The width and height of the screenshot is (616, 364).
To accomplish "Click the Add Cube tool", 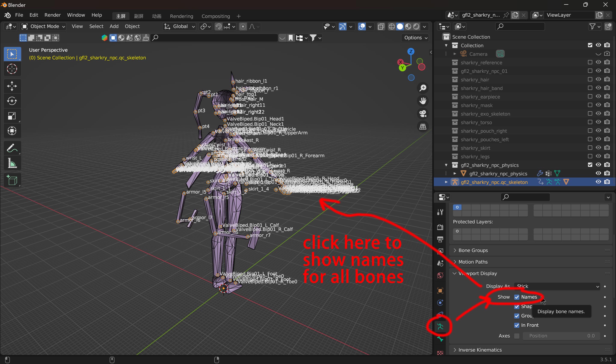I will click(12, 181).
